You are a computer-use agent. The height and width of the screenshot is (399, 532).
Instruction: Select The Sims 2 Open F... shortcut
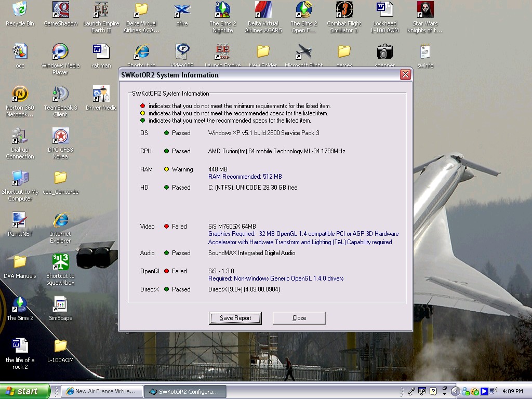[303, 17]
